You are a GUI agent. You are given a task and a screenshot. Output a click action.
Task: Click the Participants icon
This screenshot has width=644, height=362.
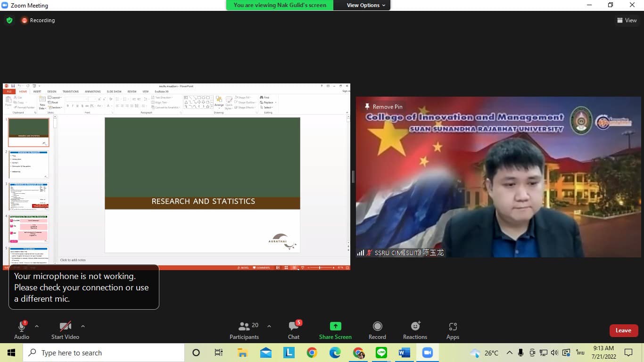244,327
